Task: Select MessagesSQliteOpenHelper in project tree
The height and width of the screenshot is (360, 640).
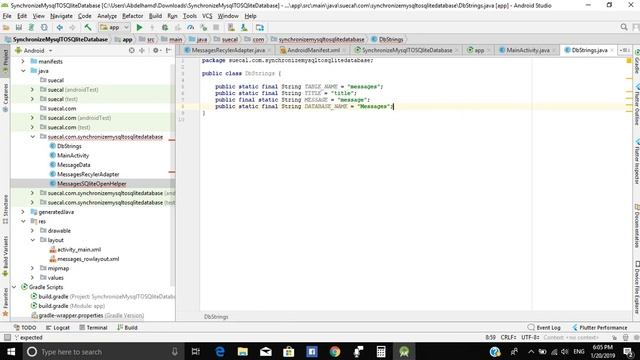Action: coord(88,184)
